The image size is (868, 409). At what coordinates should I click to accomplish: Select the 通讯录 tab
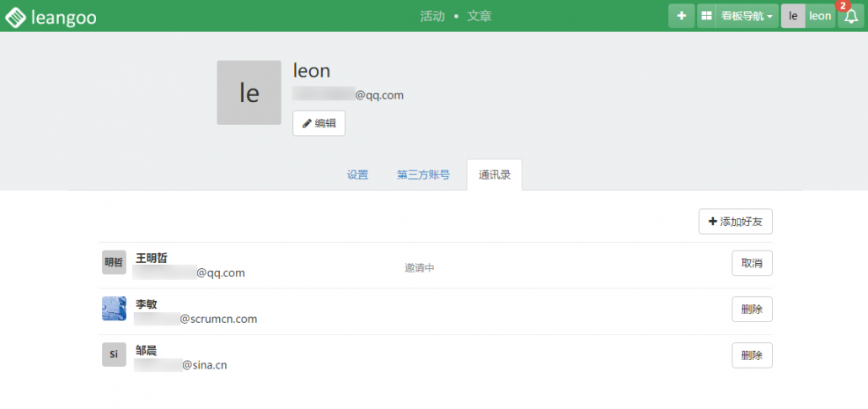pyautogui.click(x=494, y=175)
